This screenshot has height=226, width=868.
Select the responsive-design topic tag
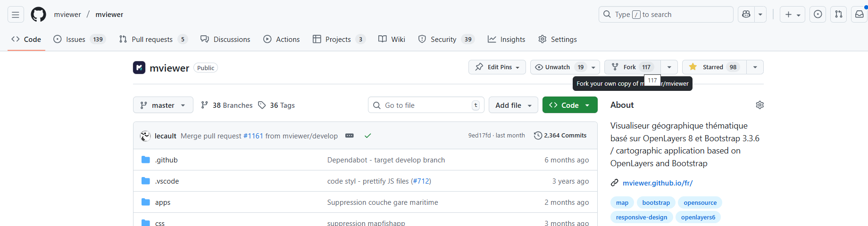coord(642,218)
